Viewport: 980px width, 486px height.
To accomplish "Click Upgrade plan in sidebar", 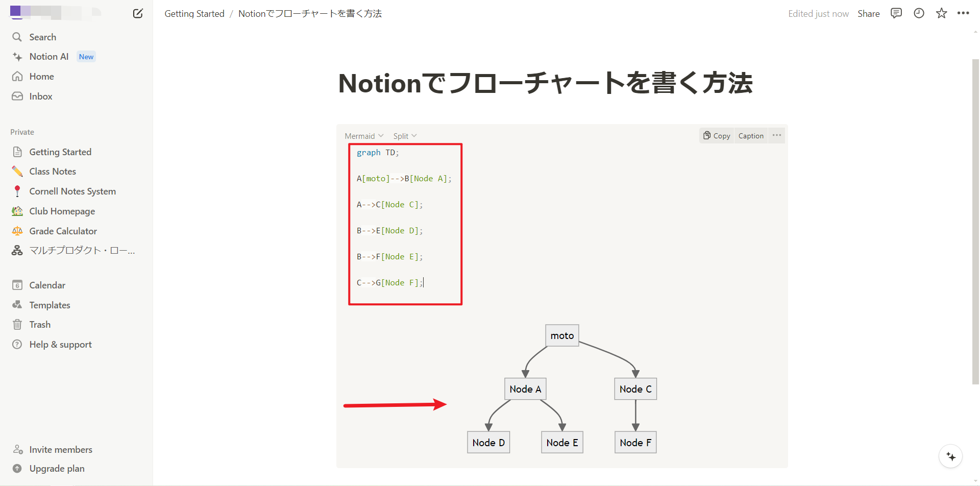I will coord(57,469).
